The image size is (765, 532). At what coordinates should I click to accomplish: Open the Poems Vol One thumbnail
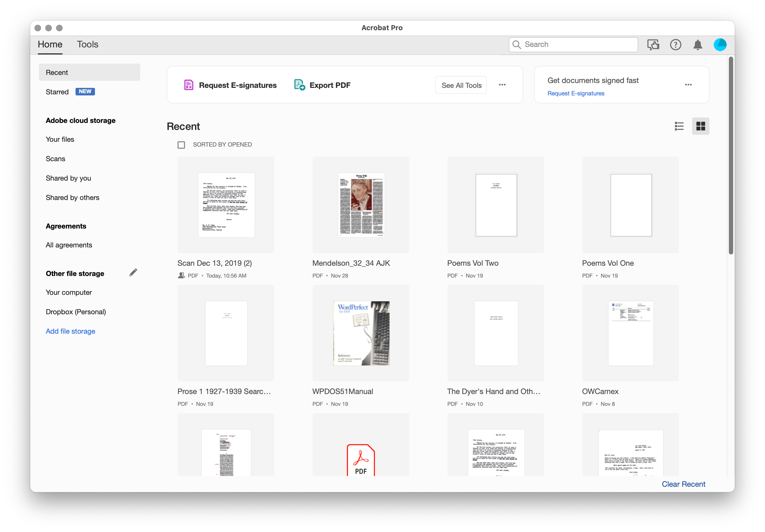click(x=631, y=205)
